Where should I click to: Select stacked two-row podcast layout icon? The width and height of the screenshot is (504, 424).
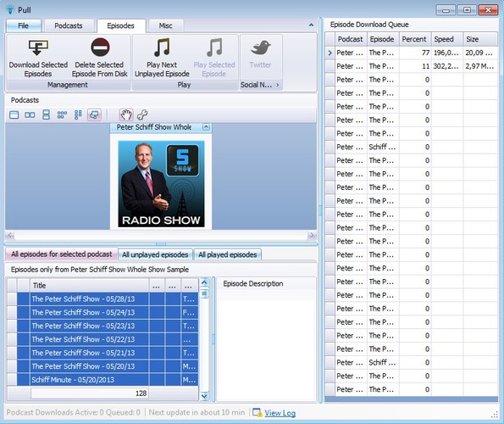click(x=46, y=114)
